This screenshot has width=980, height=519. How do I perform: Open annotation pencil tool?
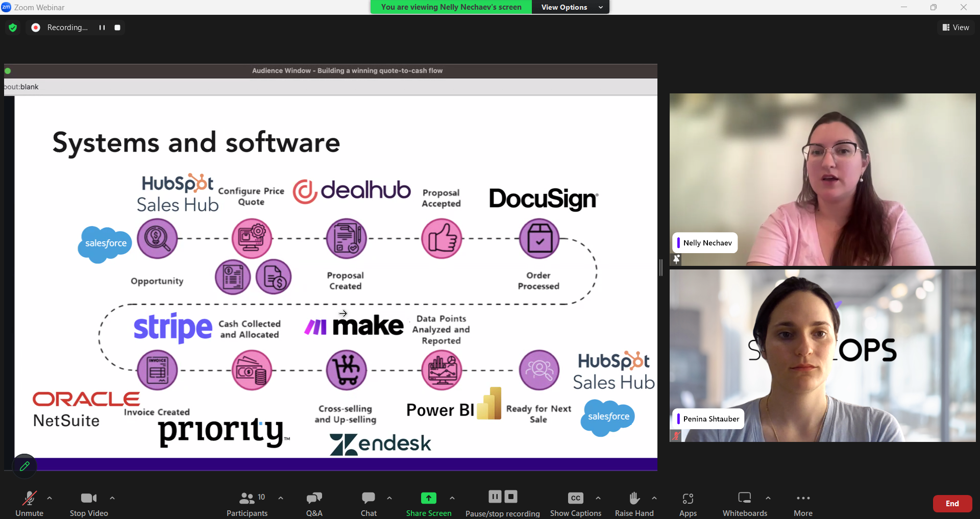pyautogui.click(x=24, y=466)
